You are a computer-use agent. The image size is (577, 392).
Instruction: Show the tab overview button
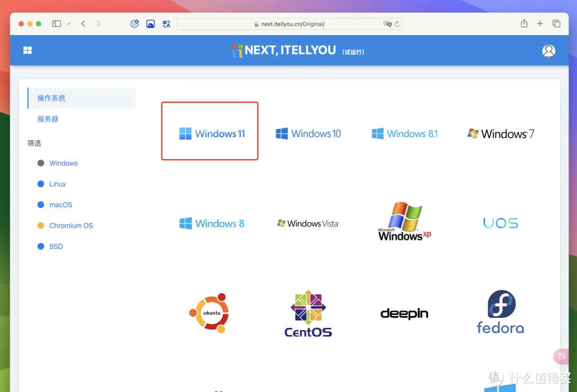[556, 23]
